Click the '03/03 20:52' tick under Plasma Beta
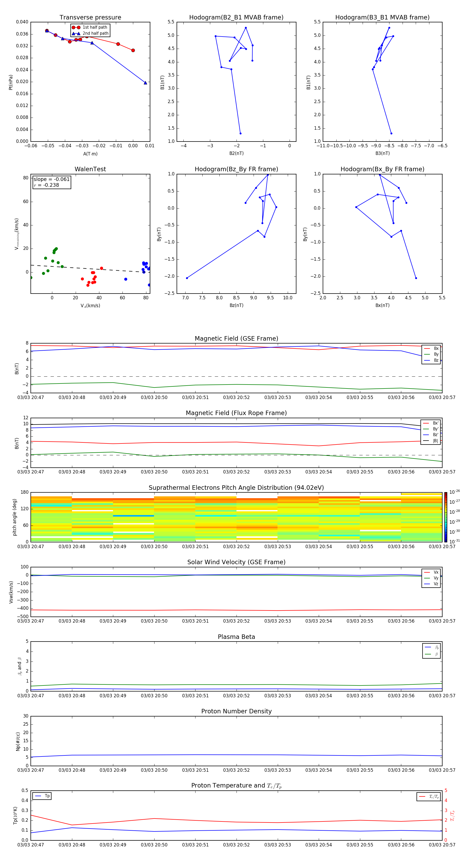The width and height of the screenshot is (473, 868). (x=236, y=696)
